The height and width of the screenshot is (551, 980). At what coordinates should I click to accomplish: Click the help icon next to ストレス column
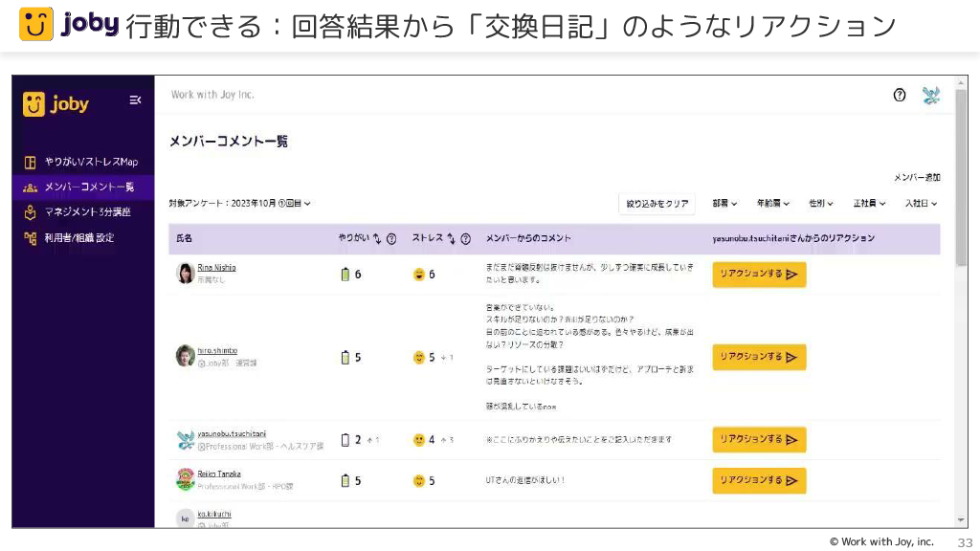pos(465,238)
